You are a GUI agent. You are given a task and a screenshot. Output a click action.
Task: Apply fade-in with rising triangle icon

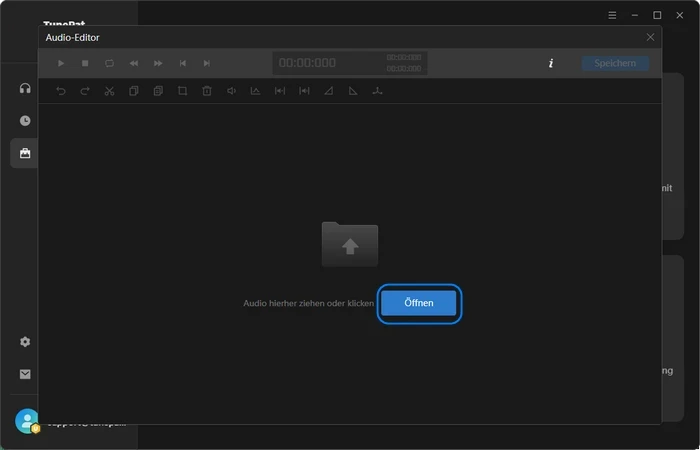tap(329, 91)
